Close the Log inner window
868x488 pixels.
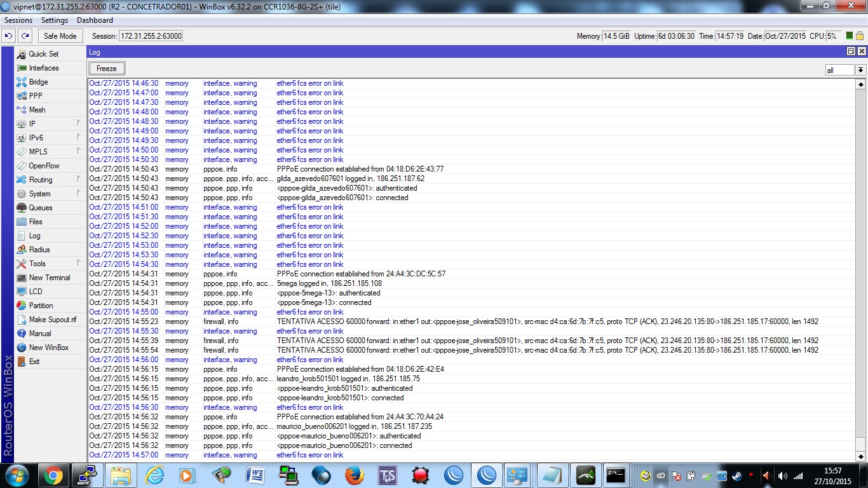coord(862,51)
